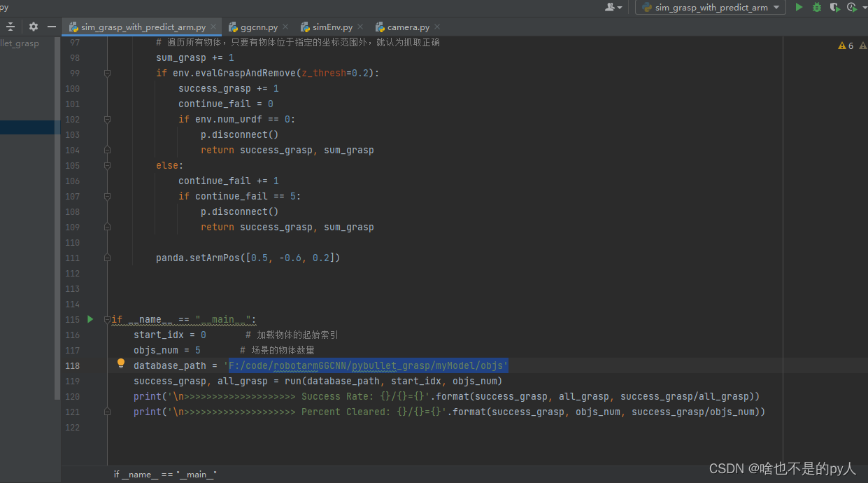Click the user account icon in the toolbar
The height and width of the screenshot is (483, 868).
pos(610,8)
